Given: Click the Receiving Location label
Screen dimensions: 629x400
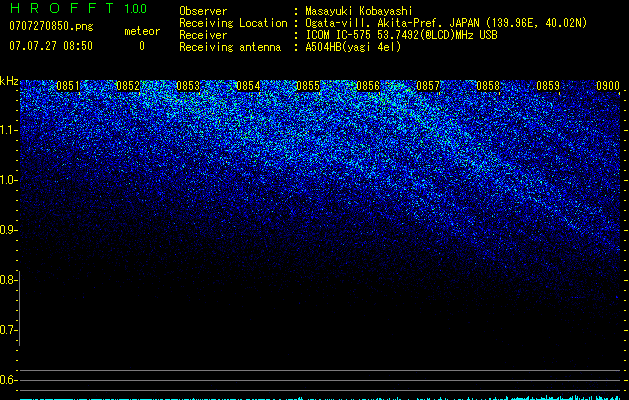Looking at the screenshot, I should 233,23.
